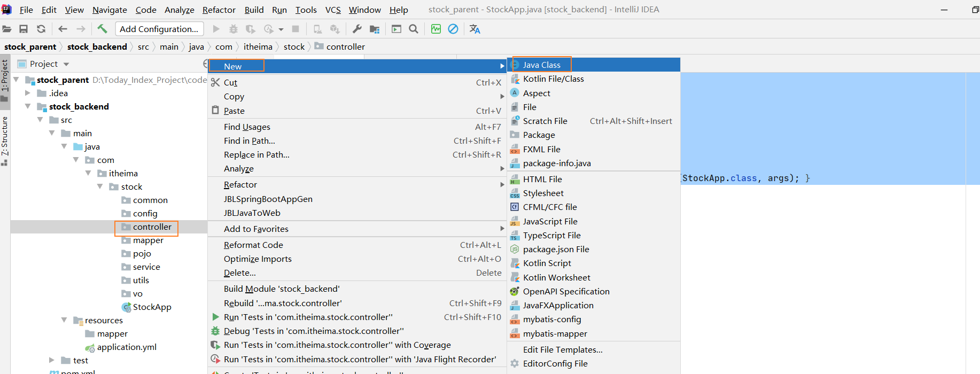Click the Search Everywhere magnifier icon
The width and height of the screenshot is (980, 374).
[414, 29]
